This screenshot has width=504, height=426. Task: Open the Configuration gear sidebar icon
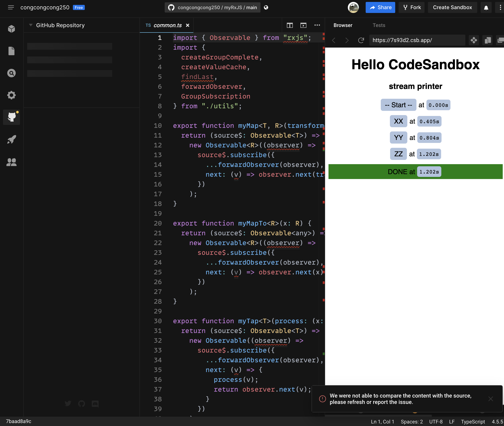pyautogui.click(x=11, y=95)
